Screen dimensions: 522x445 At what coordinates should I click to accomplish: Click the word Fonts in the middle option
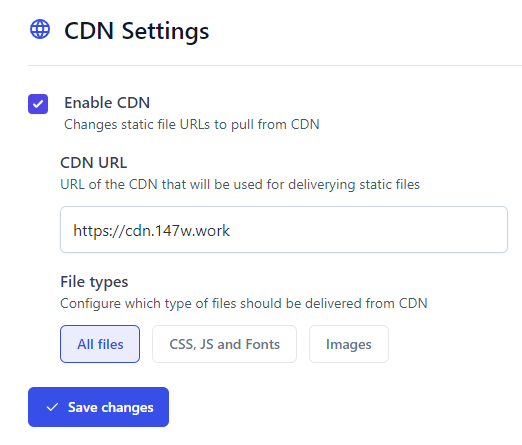coord(263,344)
